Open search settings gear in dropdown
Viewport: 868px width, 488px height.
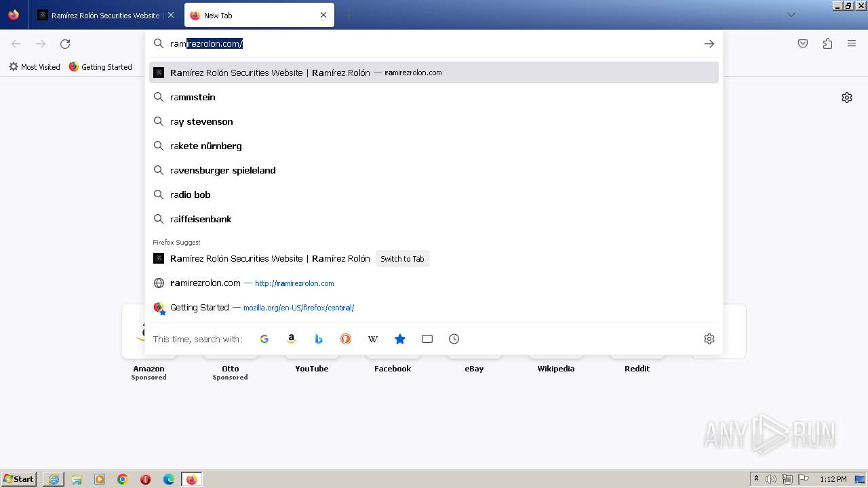(709, 339)
